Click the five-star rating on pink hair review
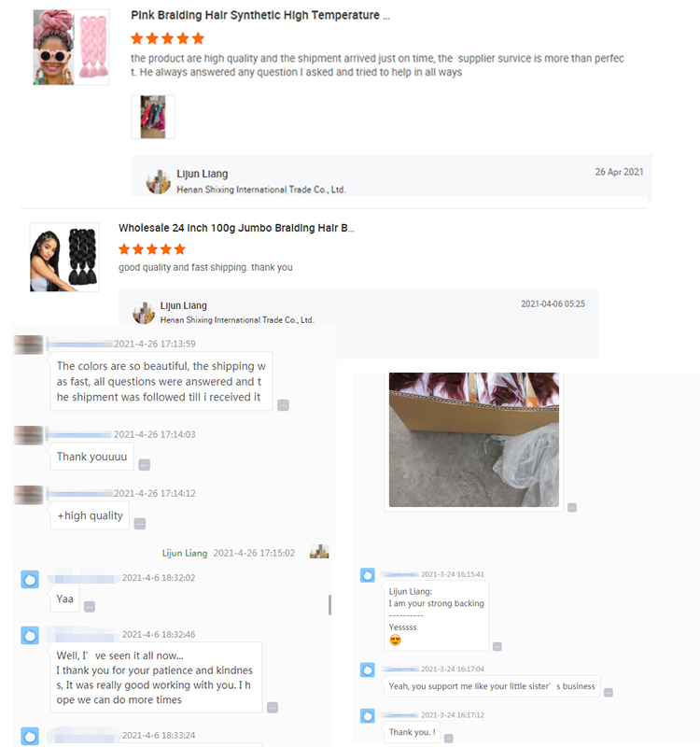Screen dimensions: 700x747 point(167,38)
